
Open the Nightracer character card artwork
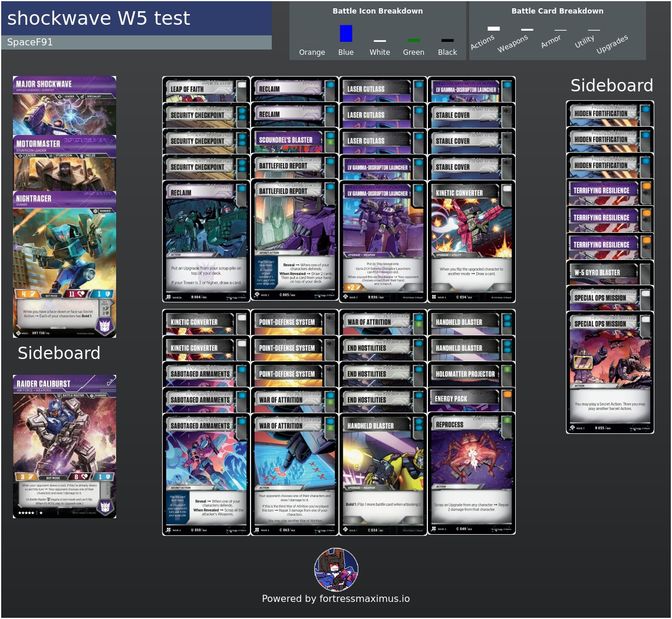coord(65,251)
